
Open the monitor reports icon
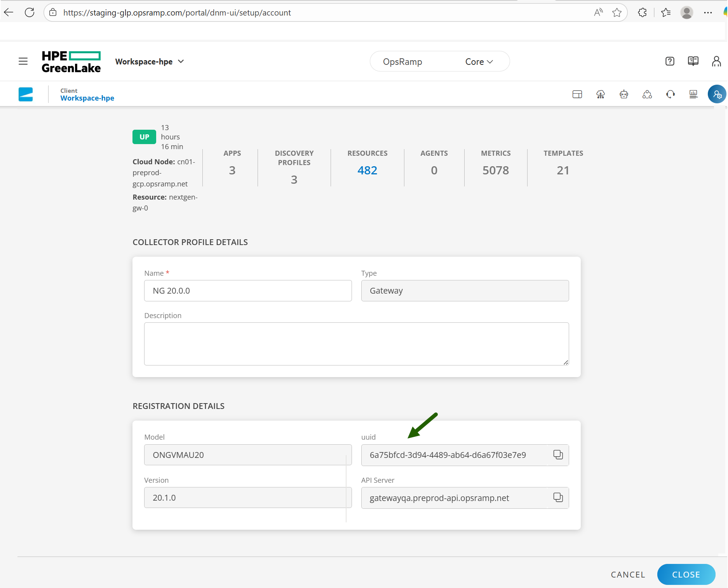(x=693, y=94)
